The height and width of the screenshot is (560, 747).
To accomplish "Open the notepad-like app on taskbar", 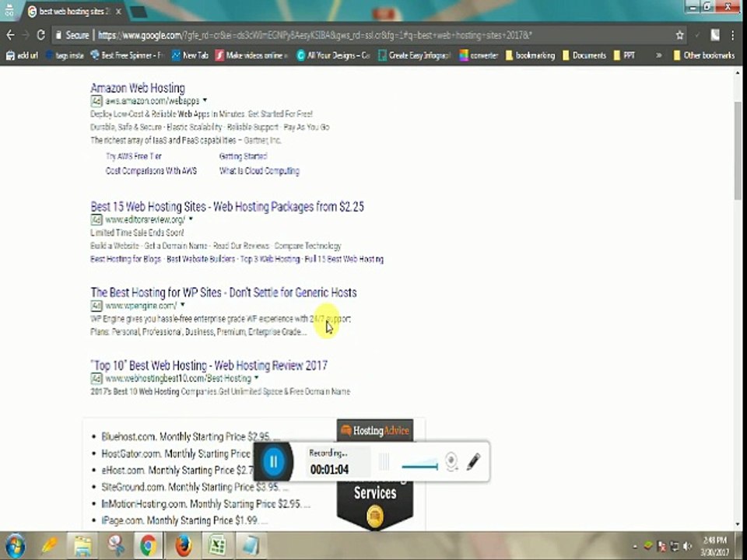I will click(x=251, y=546).
